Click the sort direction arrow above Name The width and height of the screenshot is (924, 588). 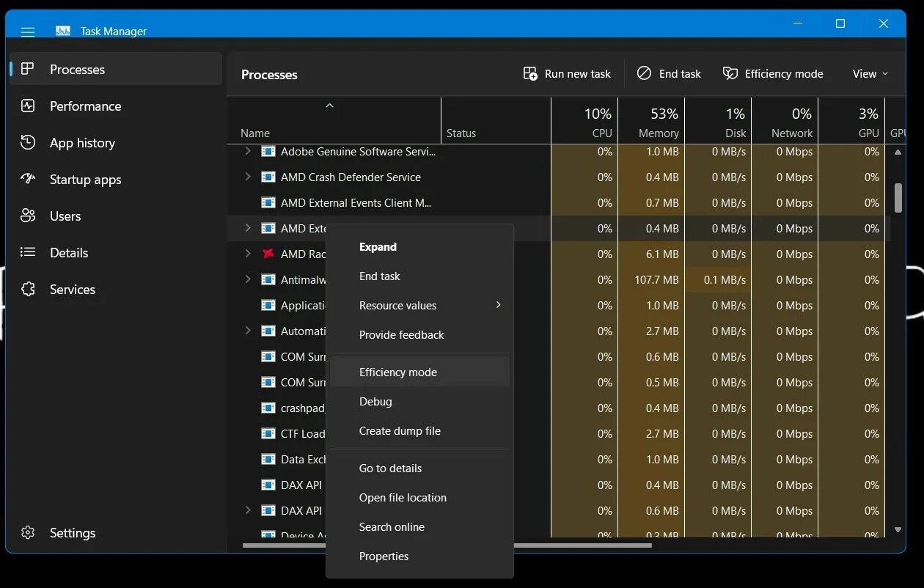pyautogui.click(x=329, y=106)
